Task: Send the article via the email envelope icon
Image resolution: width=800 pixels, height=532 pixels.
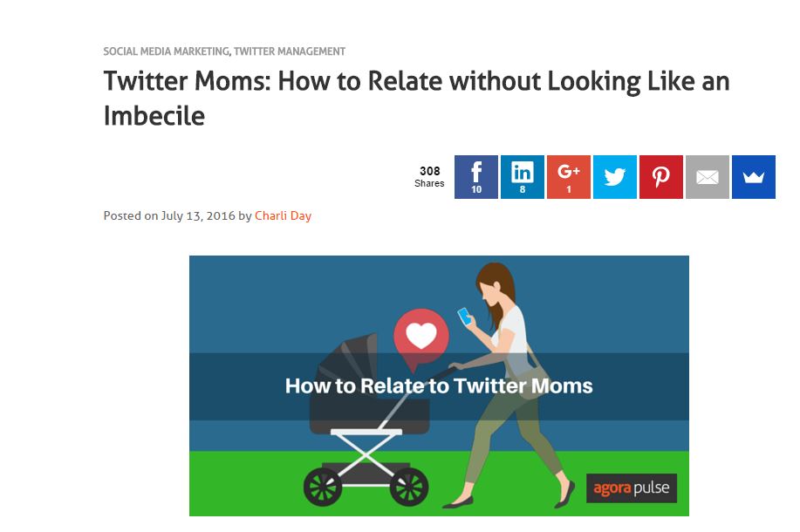Action: (708, 177)
